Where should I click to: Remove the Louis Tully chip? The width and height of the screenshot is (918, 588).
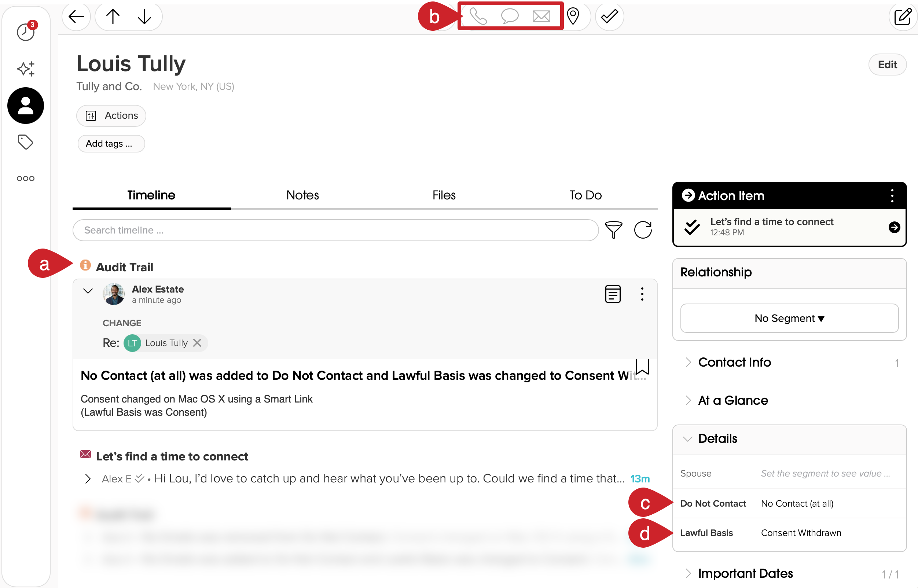pos(197,342)
